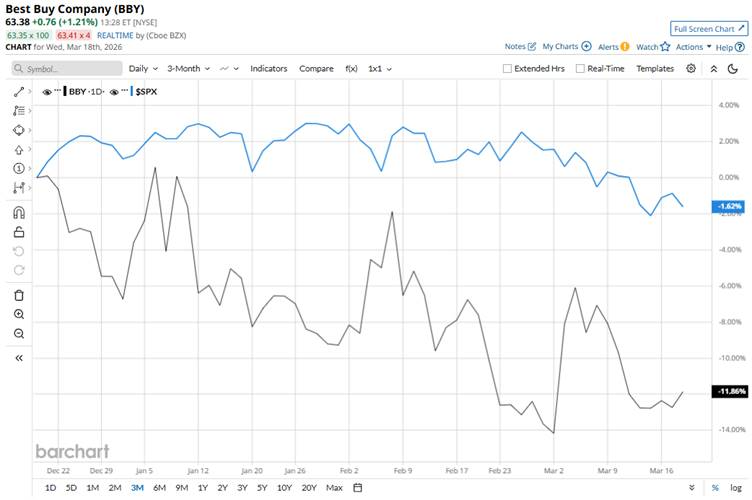Expand the 3-Month period dropdown

[x=187, y=69]
